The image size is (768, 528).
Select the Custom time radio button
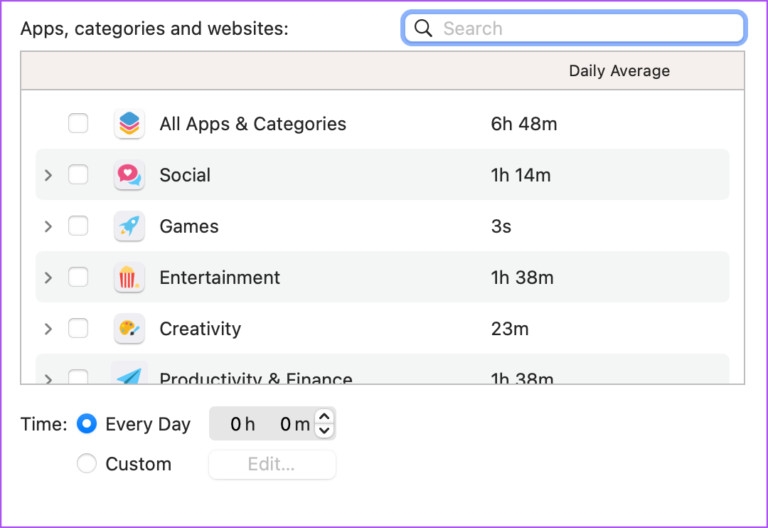[87, 463]
